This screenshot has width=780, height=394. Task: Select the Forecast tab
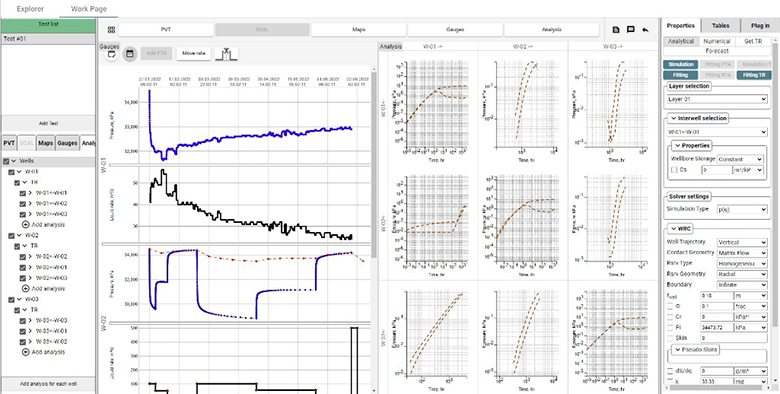(x=717, y=51)
